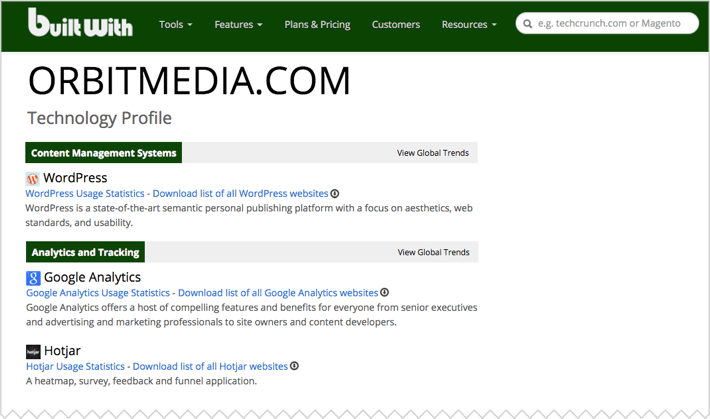Click the Technology Profile subtitle

100,118
